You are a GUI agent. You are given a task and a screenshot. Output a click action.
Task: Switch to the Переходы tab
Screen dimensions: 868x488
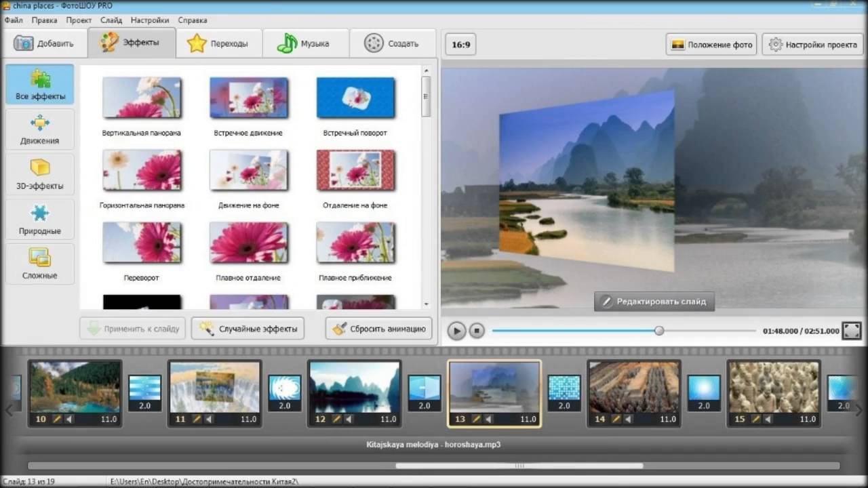tap(219, 43)
